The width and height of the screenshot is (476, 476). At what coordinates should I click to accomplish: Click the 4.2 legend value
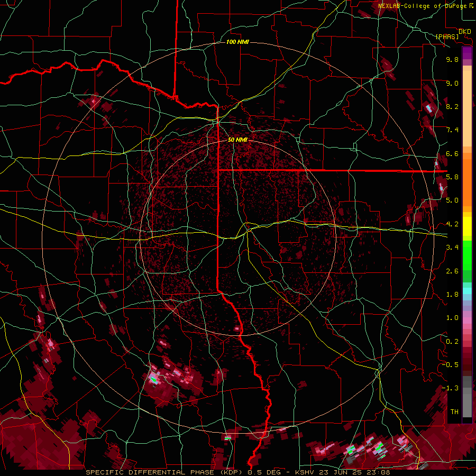pyautogui.click(x=452, y=224)
